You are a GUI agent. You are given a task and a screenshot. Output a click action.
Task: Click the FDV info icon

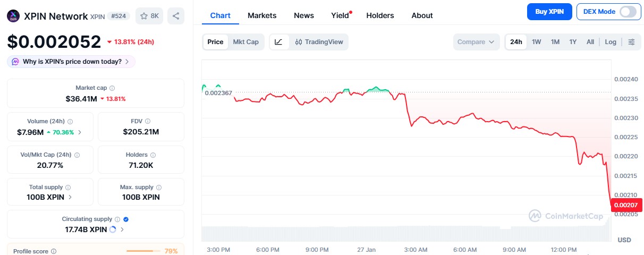pyautogui.click(x=148, y=122)
